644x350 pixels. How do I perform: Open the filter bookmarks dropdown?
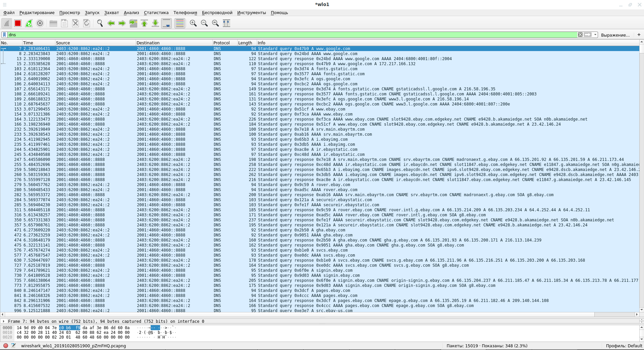(x=4, y=35)
